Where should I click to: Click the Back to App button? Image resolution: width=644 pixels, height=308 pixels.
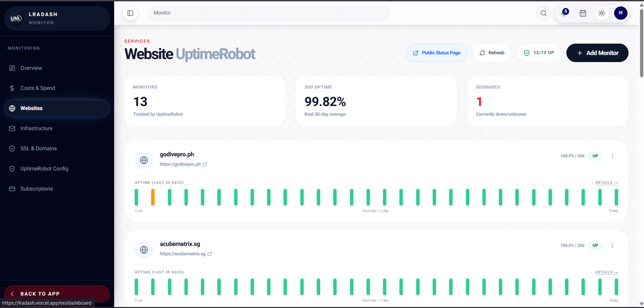point(57,294)
